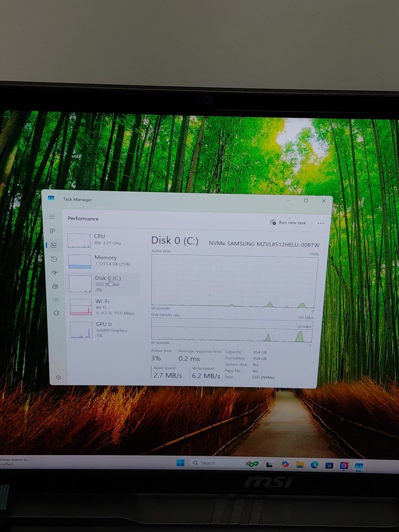Viewport: 399px width, 532px height.
Task: Open the Startup apps page icon
Action: (55, 272)
